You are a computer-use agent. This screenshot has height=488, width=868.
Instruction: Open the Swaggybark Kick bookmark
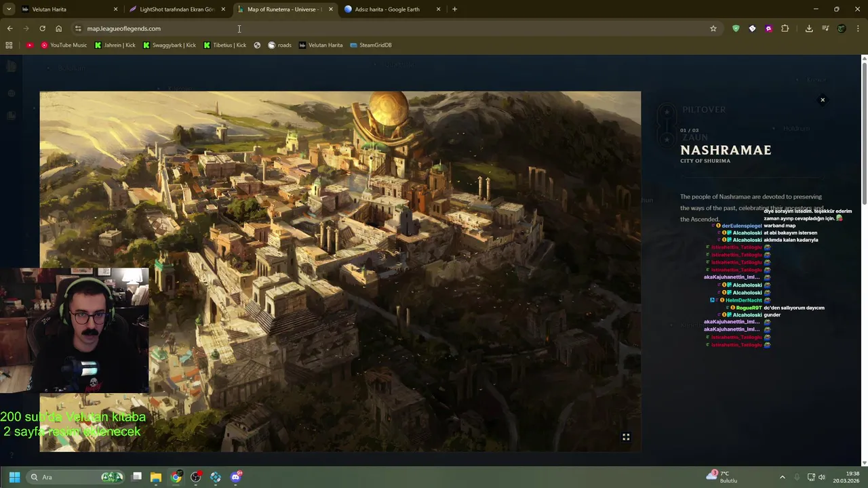pos(169,45)
